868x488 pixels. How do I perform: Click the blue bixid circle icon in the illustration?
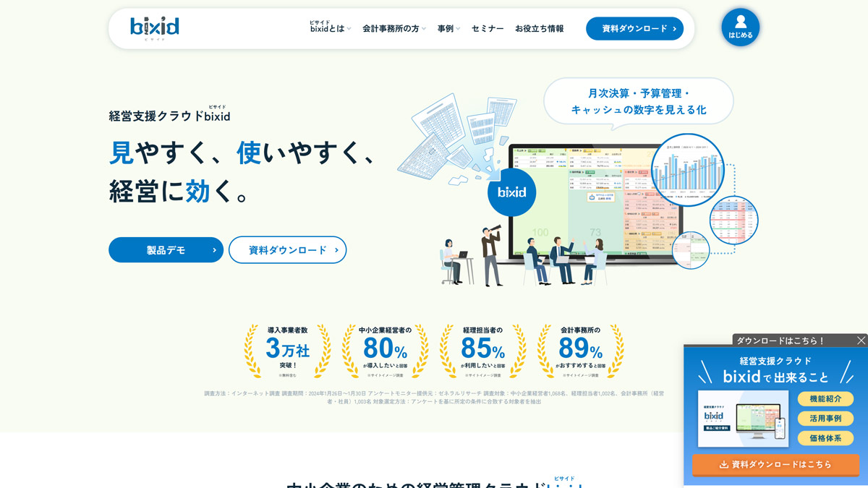tap(511, 192)
